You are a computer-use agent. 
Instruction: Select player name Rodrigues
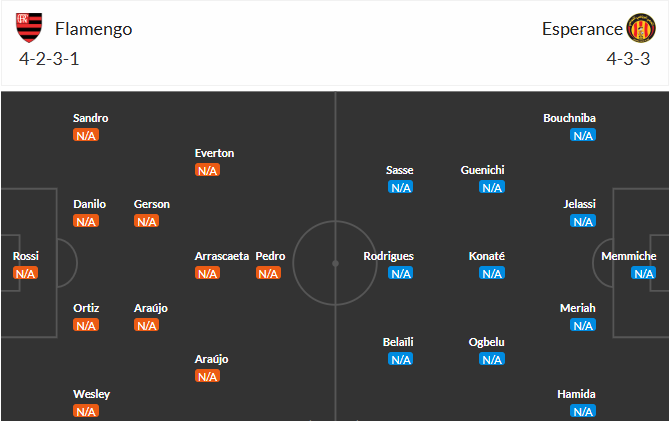click(x=388, y=256)
